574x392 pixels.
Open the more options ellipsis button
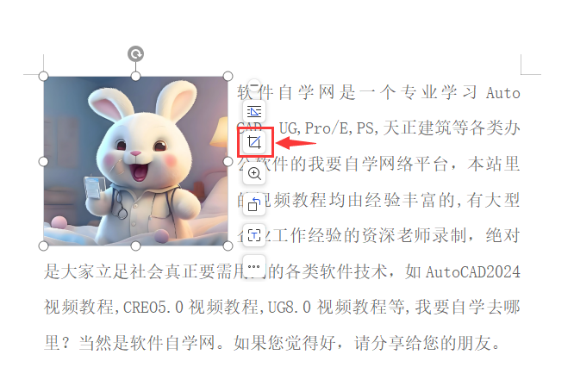pyautogui.click(x=254, y=267)
